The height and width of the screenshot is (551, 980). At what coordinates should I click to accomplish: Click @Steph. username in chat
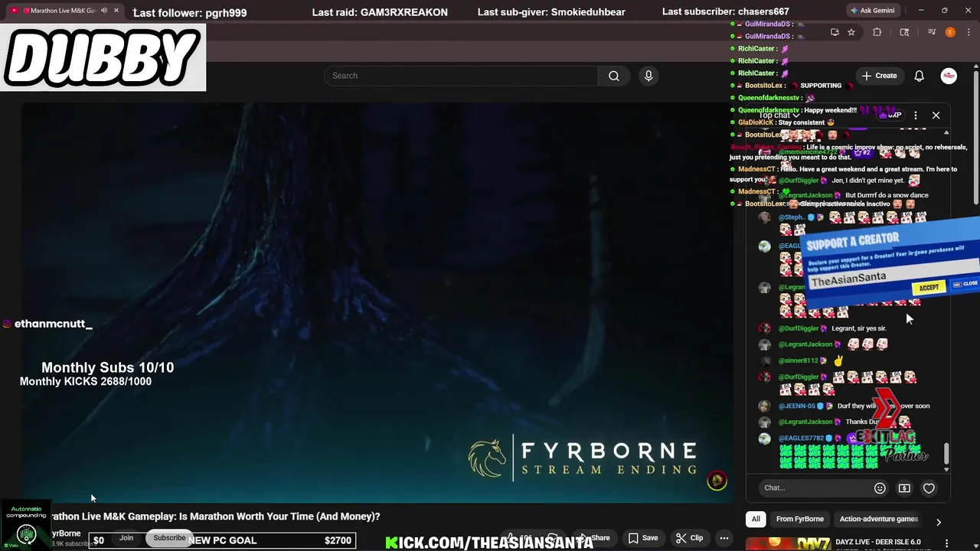(792, 217)
